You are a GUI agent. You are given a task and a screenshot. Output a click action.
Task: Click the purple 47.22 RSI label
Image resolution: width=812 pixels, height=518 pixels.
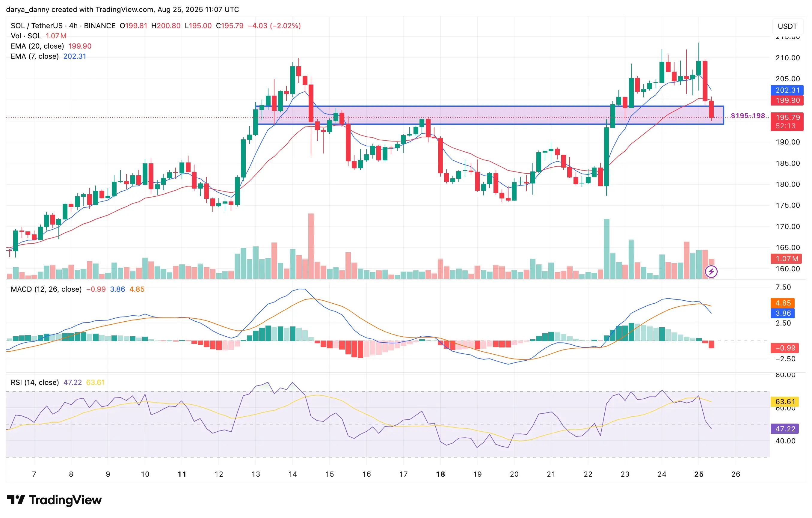(785, 429)
